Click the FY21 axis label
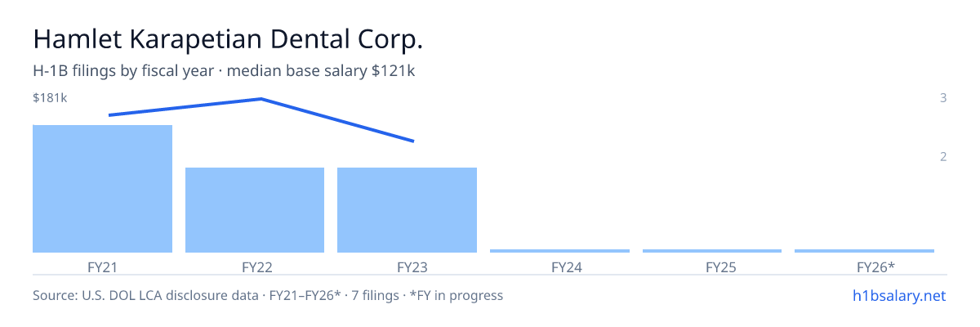 pyautogui.click(x=102, y=267)
